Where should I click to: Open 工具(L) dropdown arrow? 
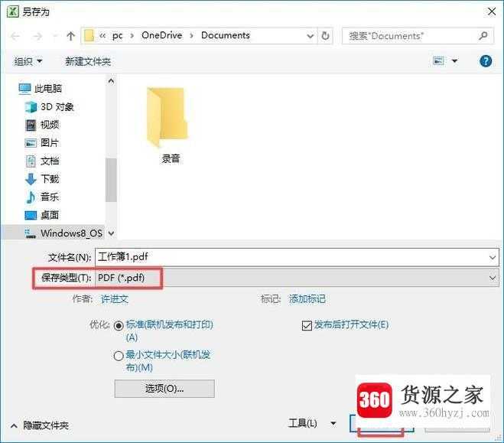[333, 423]
